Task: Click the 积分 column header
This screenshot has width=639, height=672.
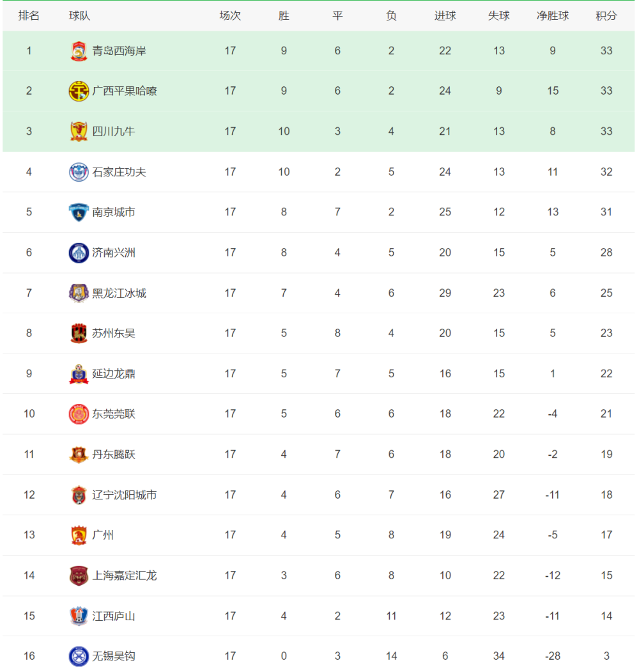Action: pos(606,16)
